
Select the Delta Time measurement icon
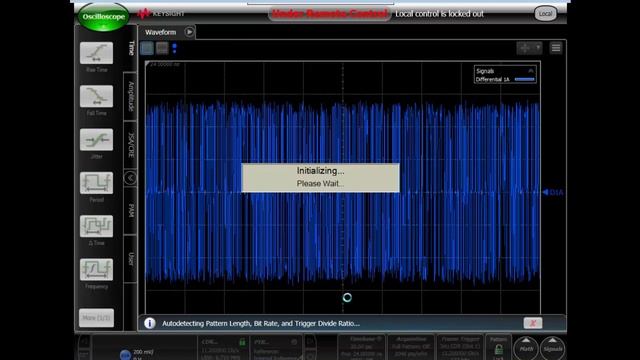tap(96, 226)
